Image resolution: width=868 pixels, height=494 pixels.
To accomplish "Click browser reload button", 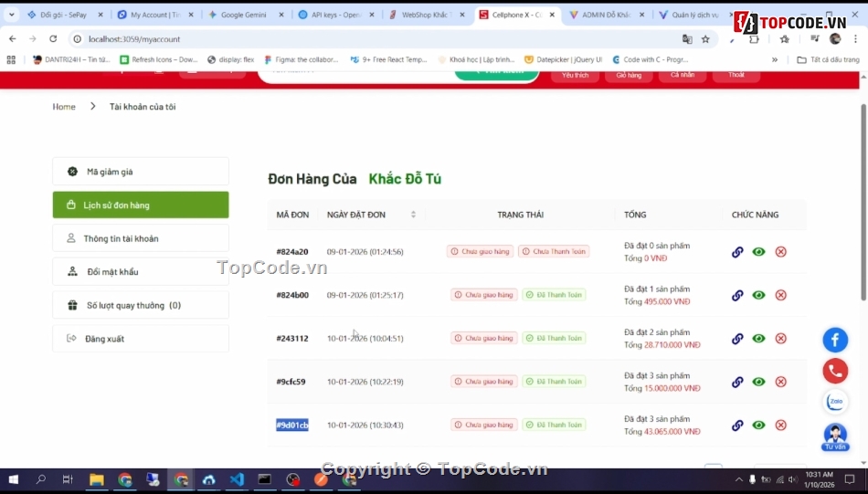I will 53,38.
